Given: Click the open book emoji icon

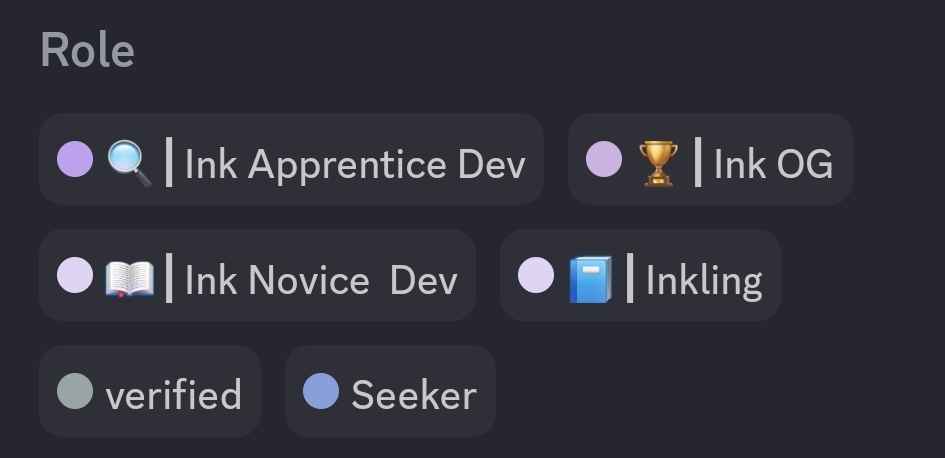Looking at the screenshot, I should (x=129, y=279).
